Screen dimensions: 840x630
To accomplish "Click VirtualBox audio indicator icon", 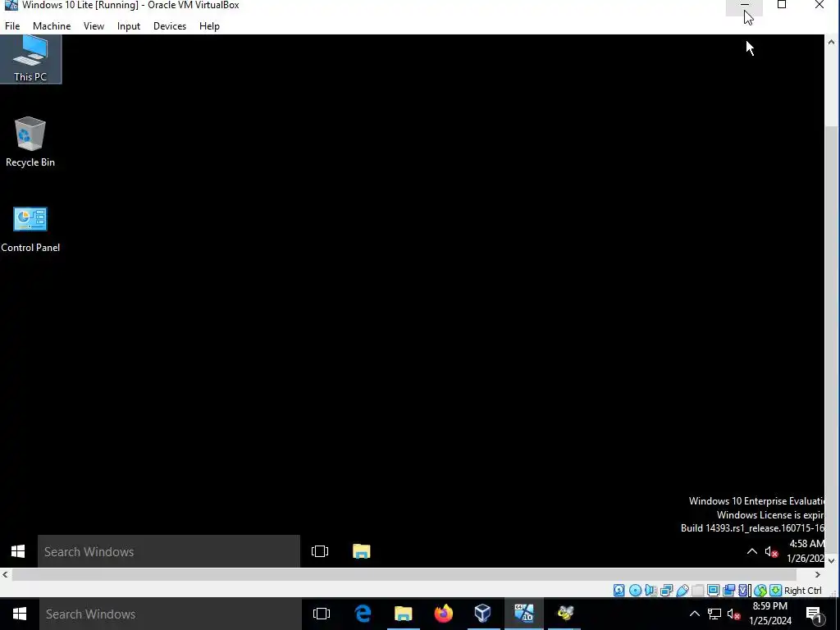I will (651, 591).
